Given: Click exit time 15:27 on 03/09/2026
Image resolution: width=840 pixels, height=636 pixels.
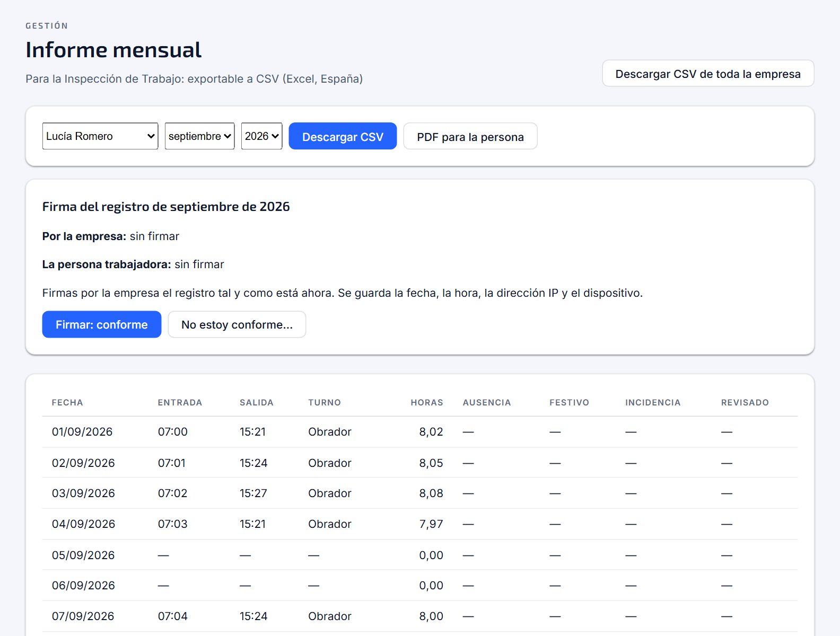Looking at the screenshot, I should pos(253,493).
